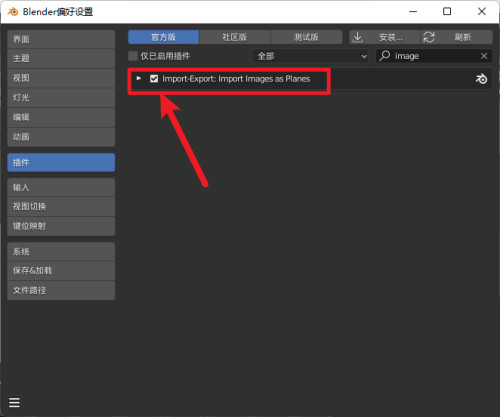This screenshot has width=500, height=417.
Task: Expand Import Images as Planes details triangle
Action: (x=139, y=78)
